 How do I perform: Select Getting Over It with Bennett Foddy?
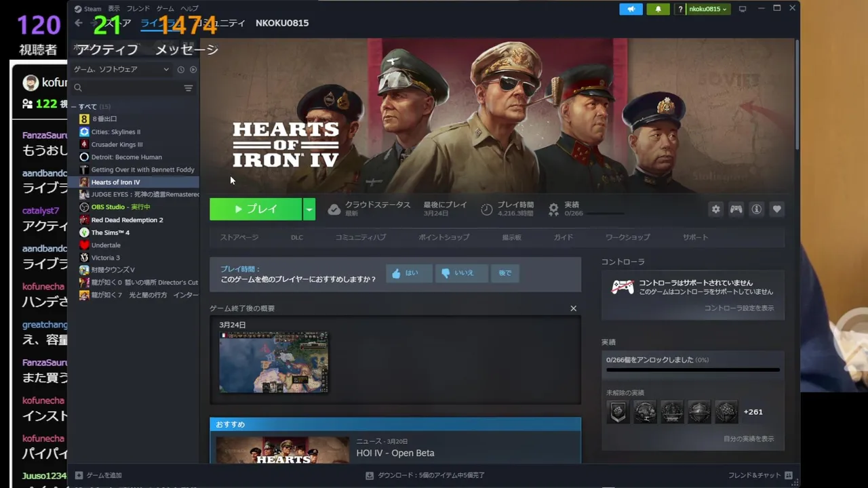134,169
